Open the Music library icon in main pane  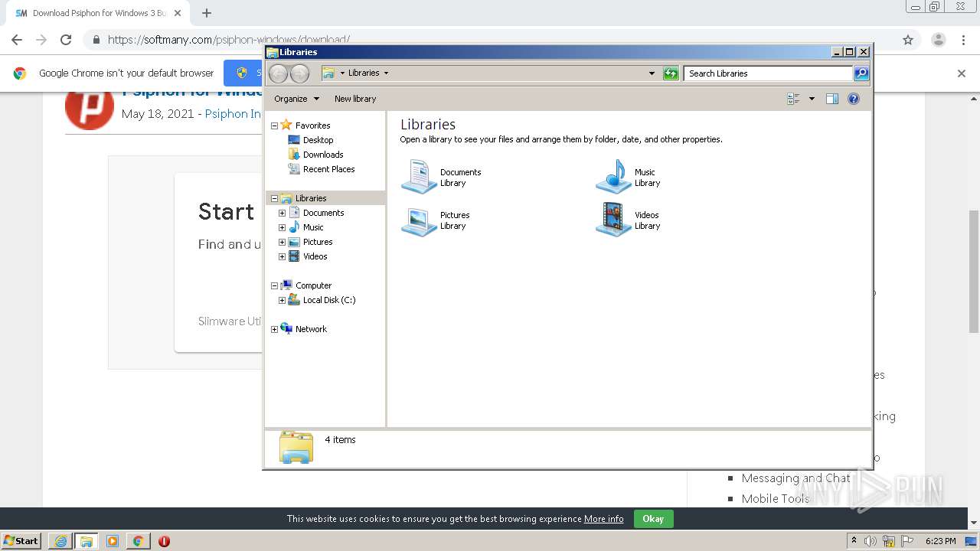[x=613, y=177]
